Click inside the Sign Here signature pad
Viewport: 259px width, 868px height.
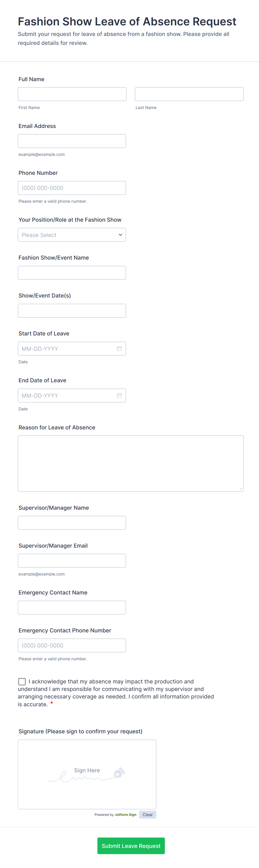87,774
